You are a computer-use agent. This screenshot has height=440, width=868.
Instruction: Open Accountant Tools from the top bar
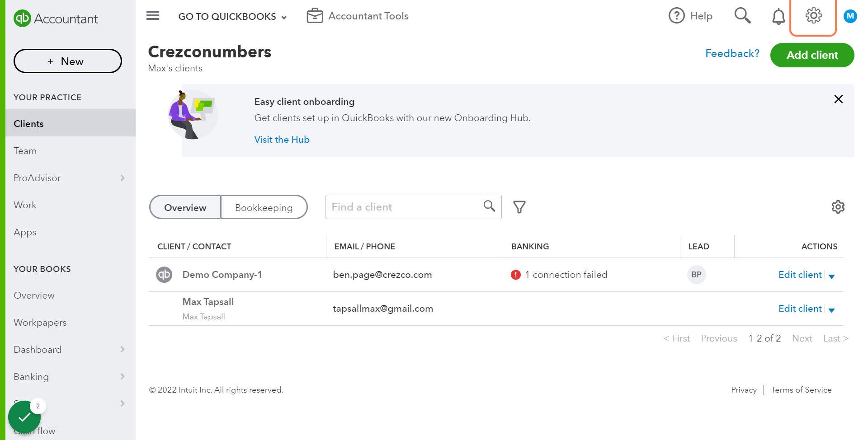point(357,16)
